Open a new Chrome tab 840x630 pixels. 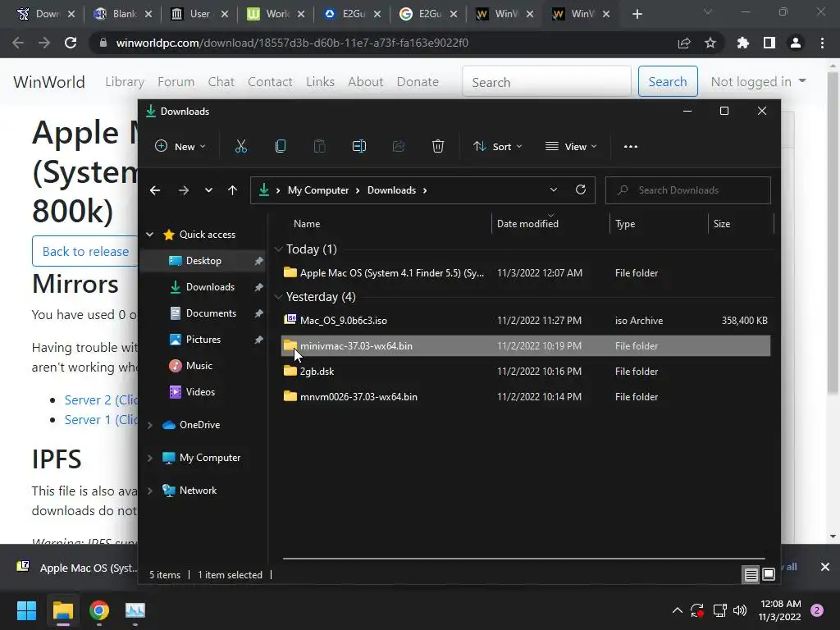click(x=637, y=14)
